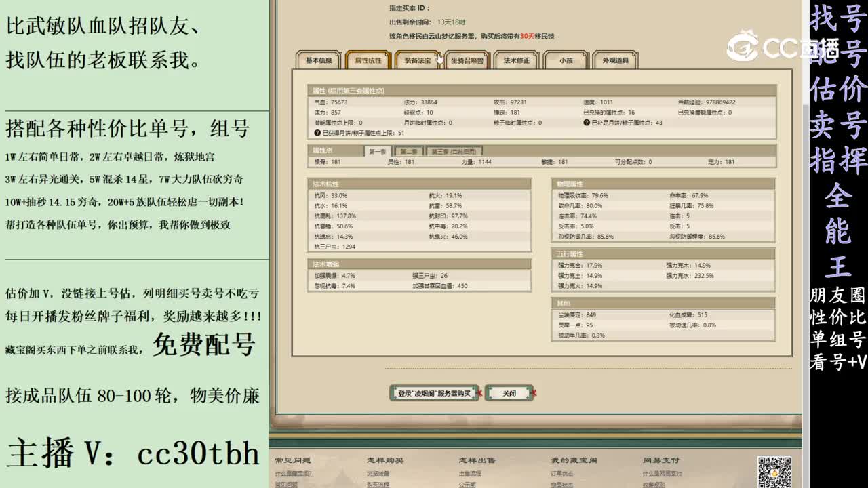This screenshot has height=488, width=868.
Task: Click the 物理属性 section header
Action: (x=663, y=184)
